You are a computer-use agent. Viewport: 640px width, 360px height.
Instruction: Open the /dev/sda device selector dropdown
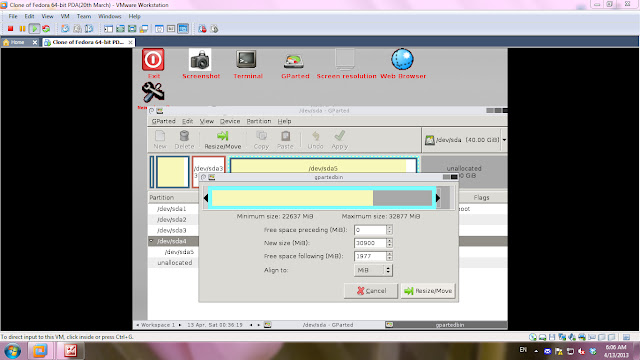click(x=464, y=140)
